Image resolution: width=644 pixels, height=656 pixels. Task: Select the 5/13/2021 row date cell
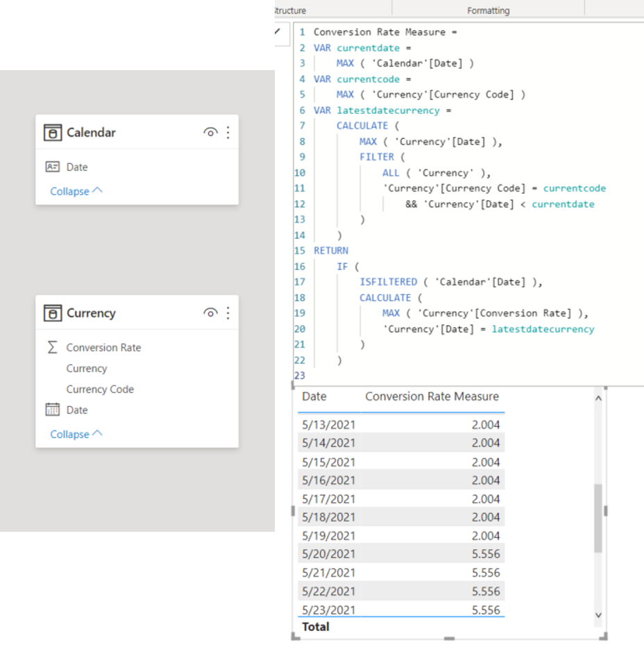coord(329,425)
